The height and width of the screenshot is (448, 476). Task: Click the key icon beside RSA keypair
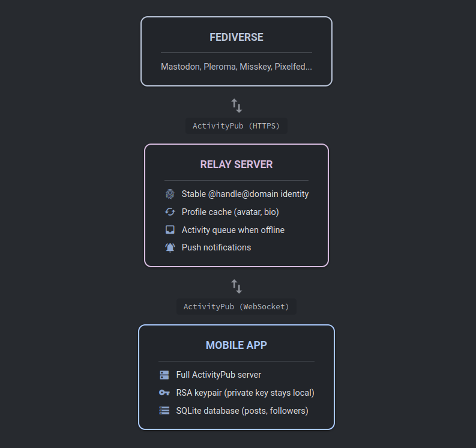(x=164, y=393)
